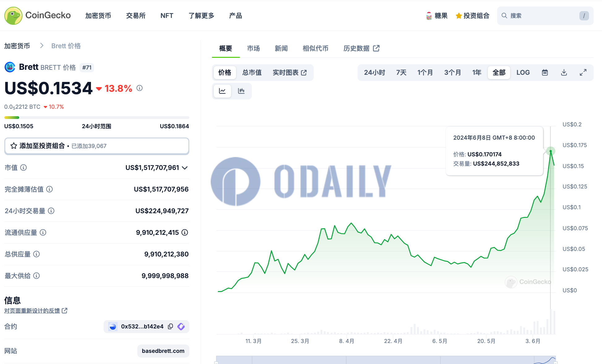Click the CoinGecko gecko logo
This screenshot has width=602, height=364.
(13, 15)
